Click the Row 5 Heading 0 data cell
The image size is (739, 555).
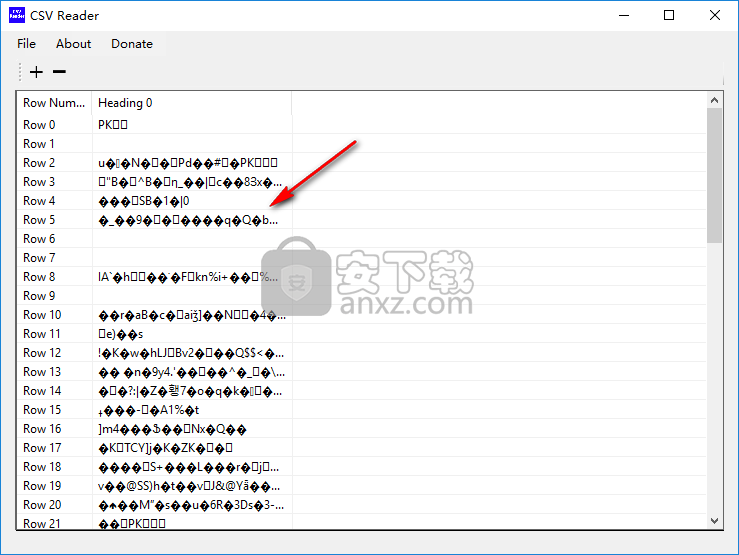[x=192, y=220]
